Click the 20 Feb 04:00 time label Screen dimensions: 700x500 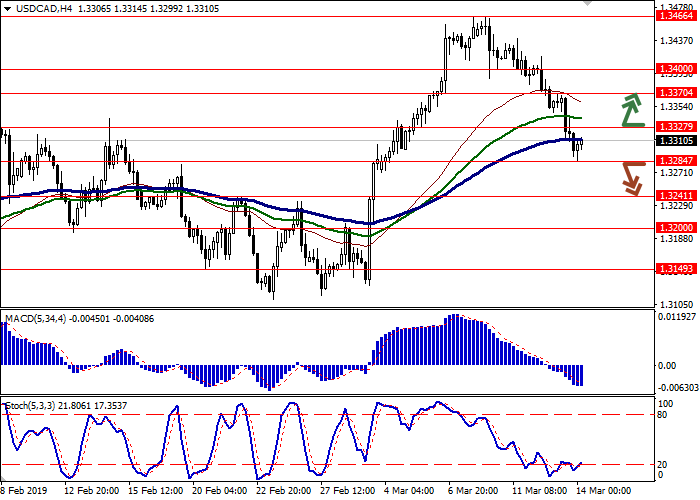pyautogui.click(x=220, y=491)
